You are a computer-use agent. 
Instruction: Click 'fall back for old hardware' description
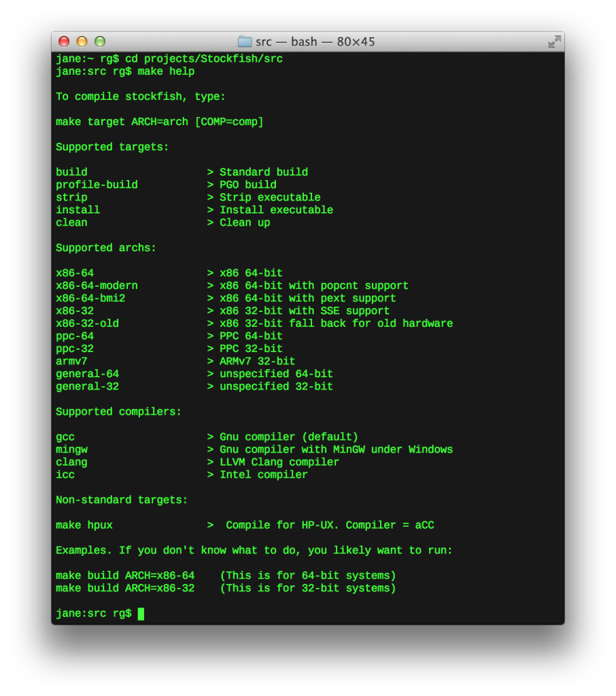click(371, 324)
